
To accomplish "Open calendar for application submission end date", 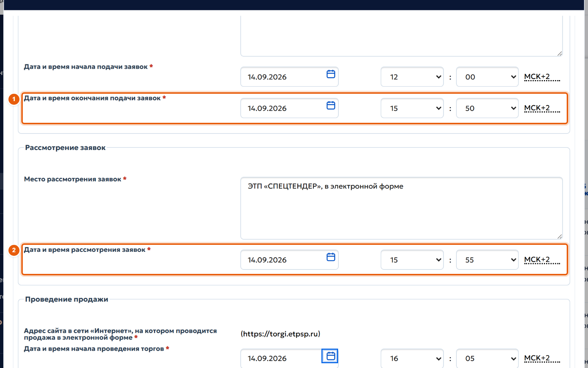I will coord(331,106).
